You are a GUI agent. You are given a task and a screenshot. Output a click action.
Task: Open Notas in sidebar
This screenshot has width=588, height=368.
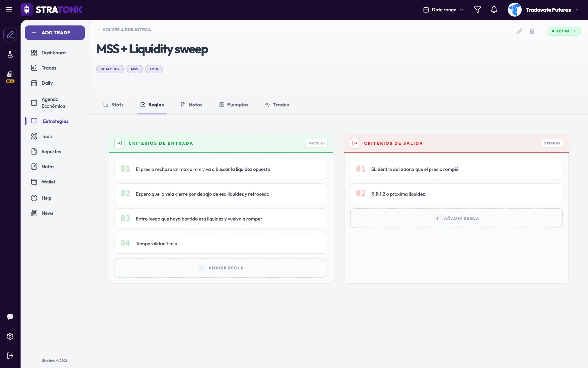coord(43,167)
